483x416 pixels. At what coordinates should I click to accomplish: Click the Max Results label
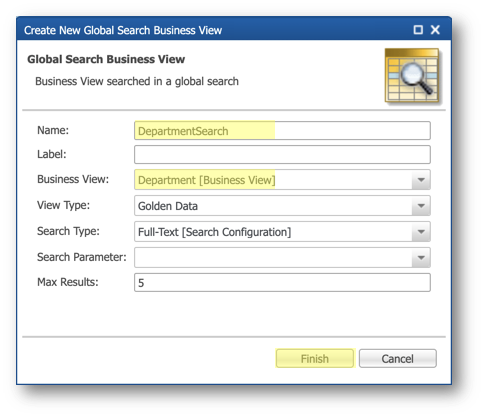point(68,282)
